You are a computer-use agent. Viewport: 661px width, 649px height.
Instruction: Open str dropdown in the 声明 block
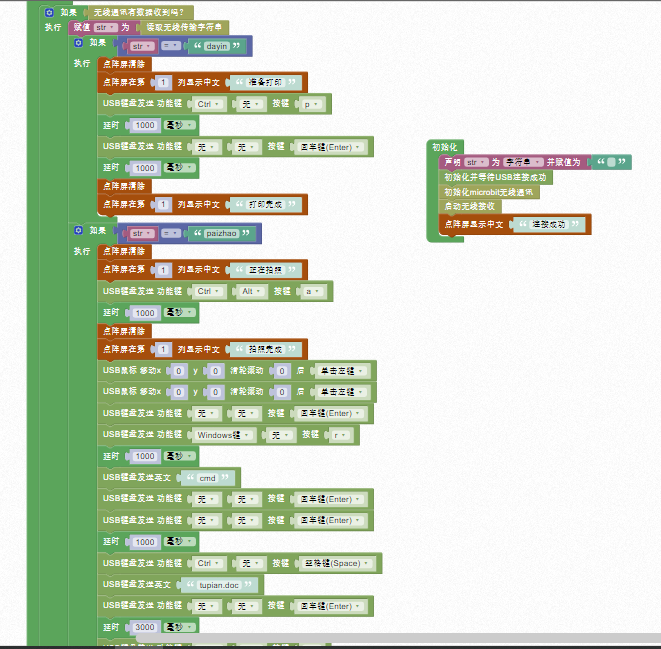tap(476, 162)
